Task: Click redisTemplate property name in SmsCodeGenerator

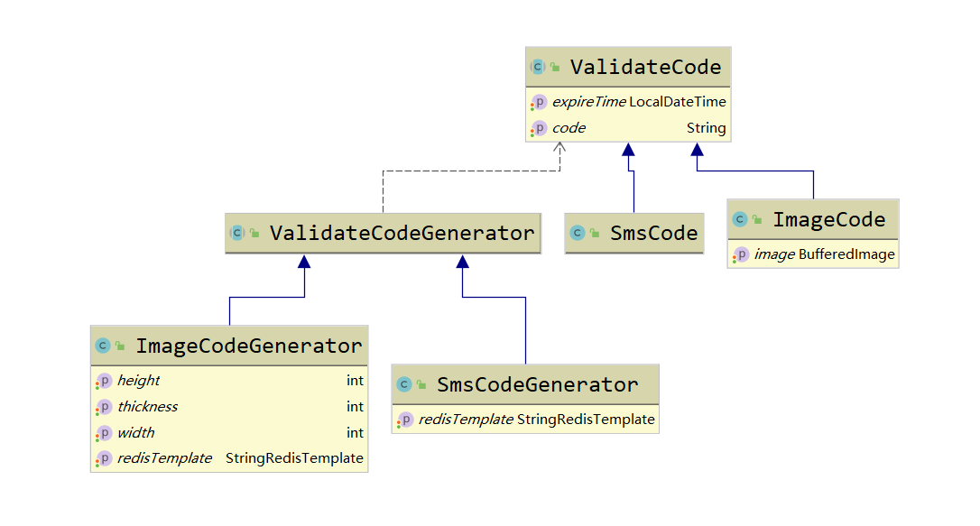Action: coord(467,420)
